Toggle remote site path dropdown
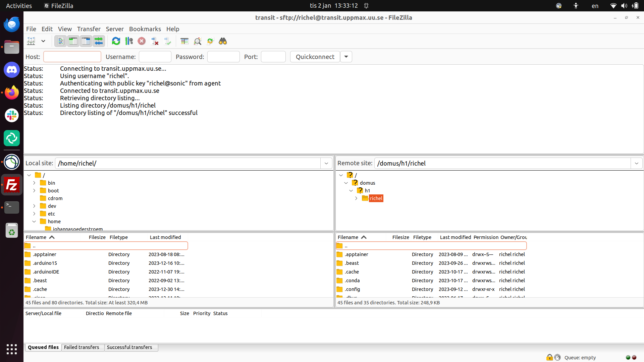This screenshot has width=644, height=362. coord(637,163)
